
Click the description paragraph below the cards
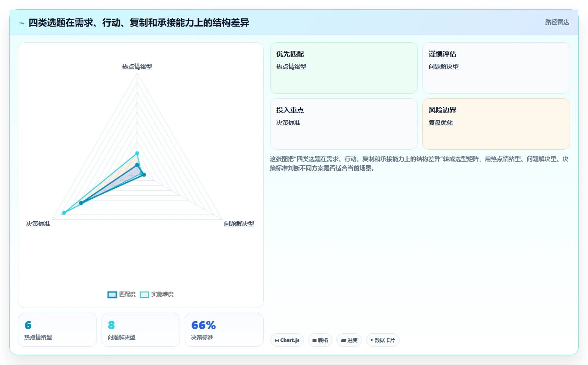419,163
